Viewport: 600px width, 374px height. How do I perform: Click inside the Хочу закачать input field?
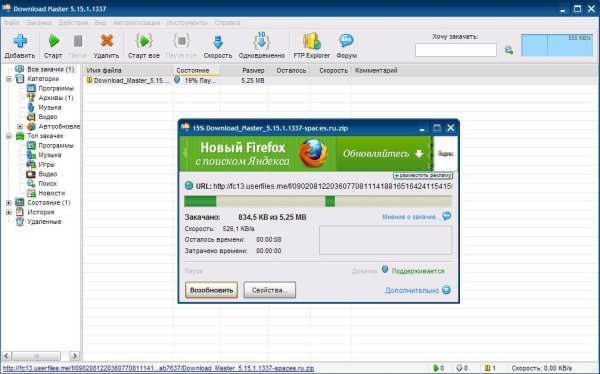(456, 50)
